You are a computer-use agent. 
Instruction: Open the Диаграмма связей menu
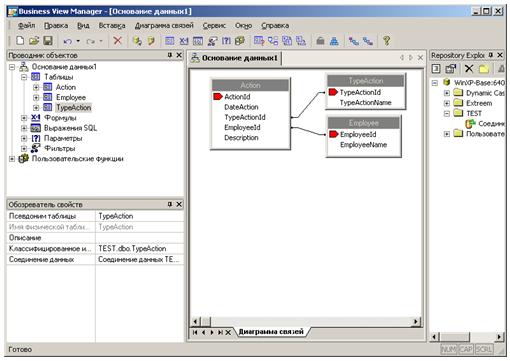164,26
